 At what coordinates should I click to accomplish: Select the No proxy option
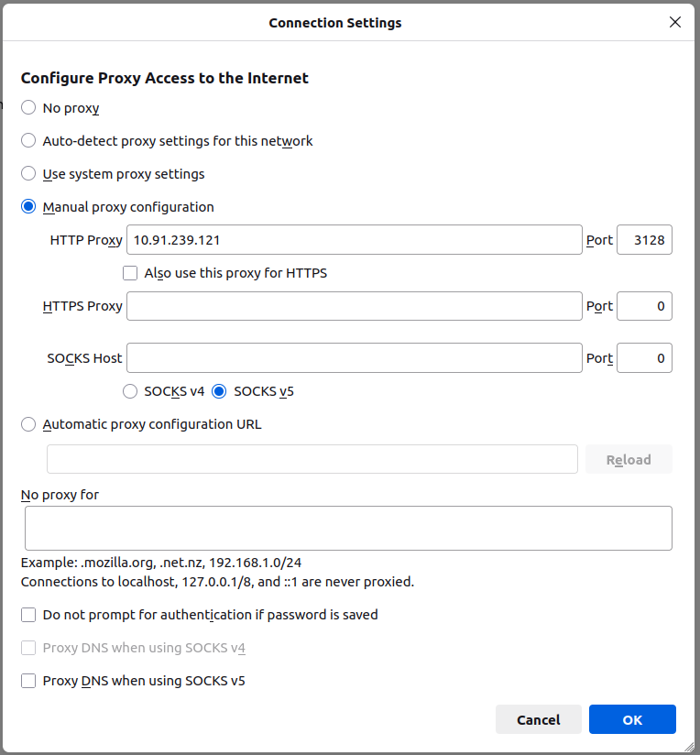(28, 108)
